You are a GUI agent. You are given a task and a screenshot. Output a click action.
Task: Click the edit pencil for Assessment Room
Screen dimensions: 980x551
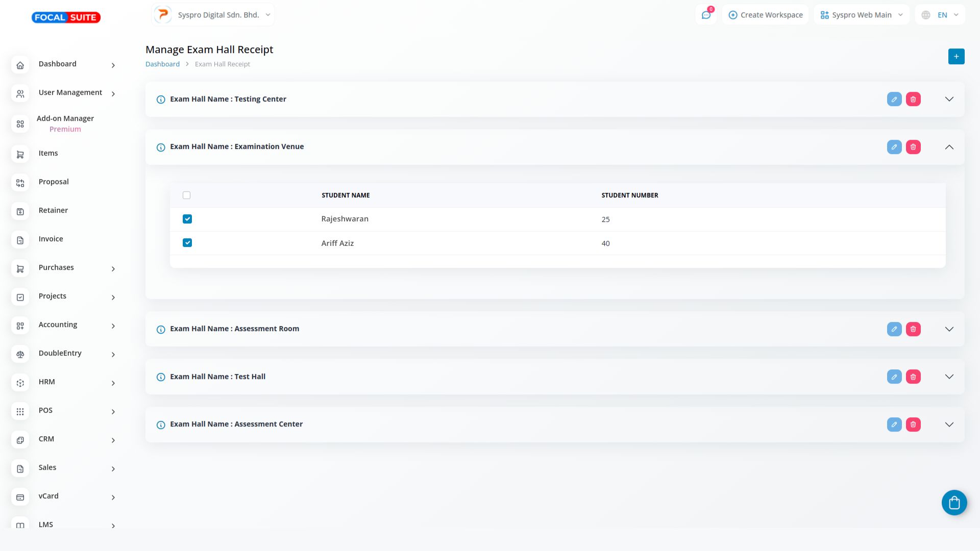(x=894, y=329)
